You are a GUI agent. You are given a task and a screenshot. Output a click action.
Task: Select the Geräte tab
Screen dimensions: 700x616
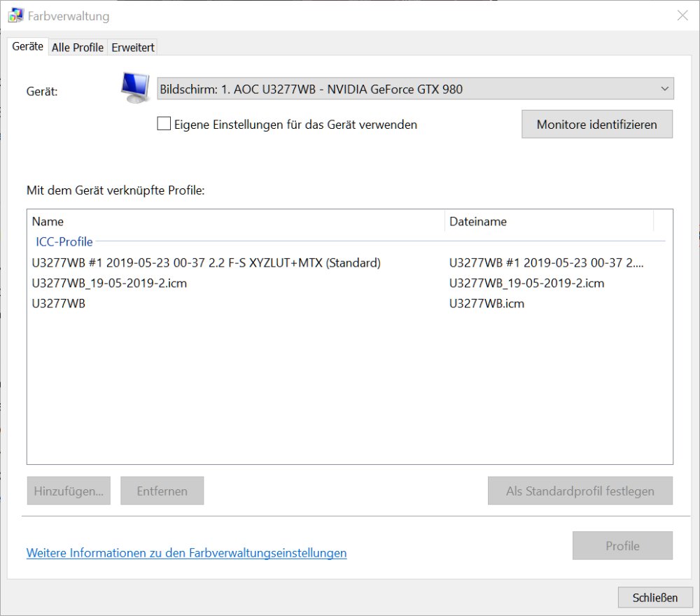click(28, 47)
